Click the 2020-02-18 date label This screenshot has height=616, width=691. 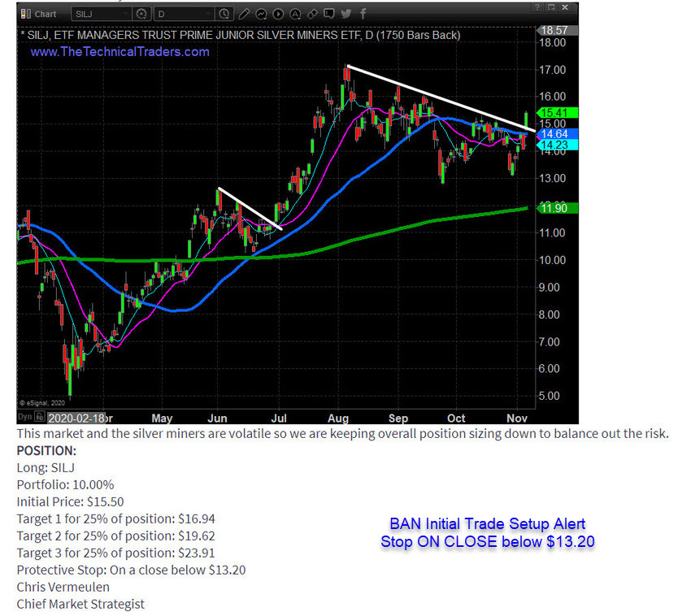[76, 418]
